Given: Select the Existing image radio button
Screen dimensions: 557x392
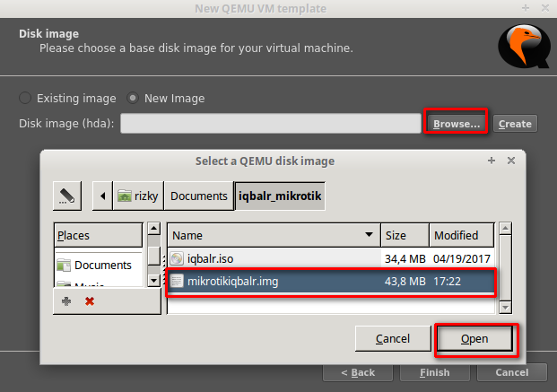Looking at the screenshot, I should coord(25,98).
